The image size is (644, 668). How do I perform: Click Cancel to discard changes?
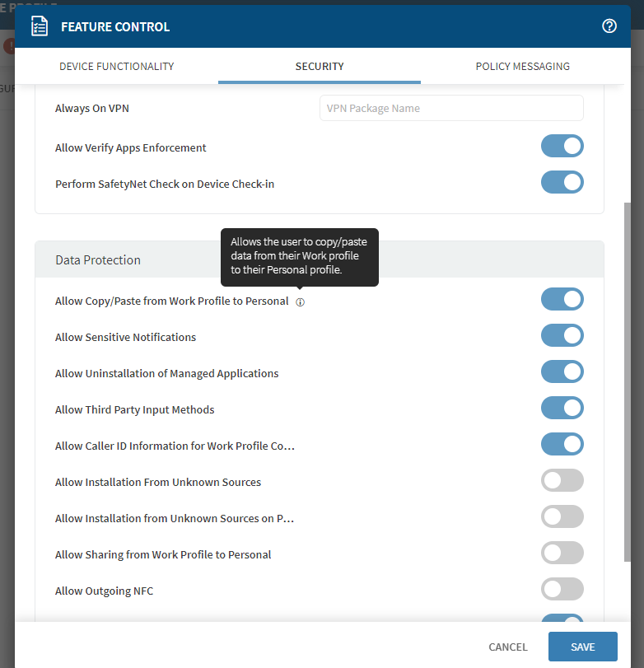(x=508, y=647)
